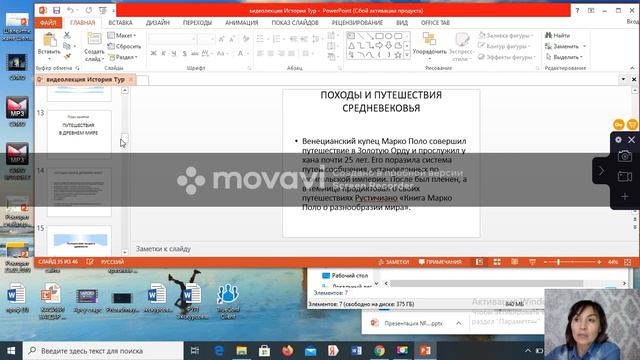
Task: Start slideshow from status bar icon
Action: pyautogui.click(x=532, y=262)
